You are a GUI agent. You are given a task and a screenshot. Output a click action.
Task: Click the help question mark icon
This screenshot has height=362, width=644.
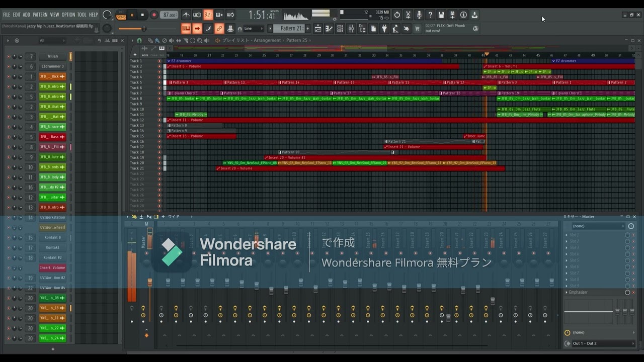[x=430, y=15]
